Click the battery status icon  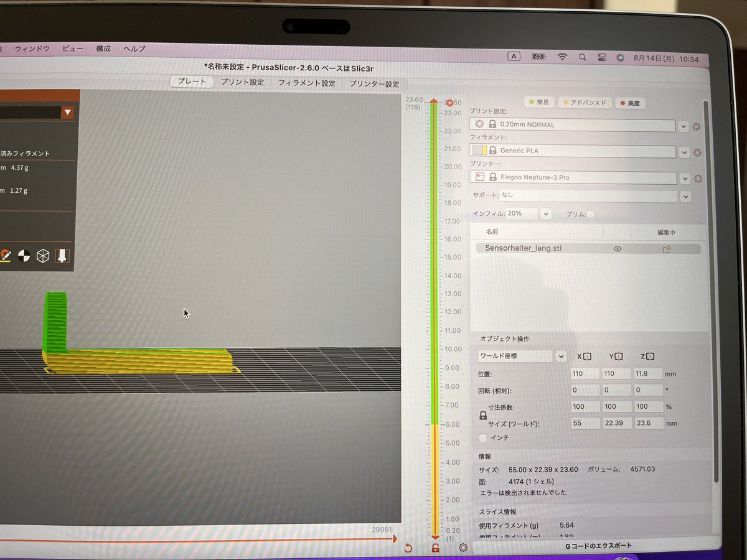pyautogui.click(x=538, y=57)
